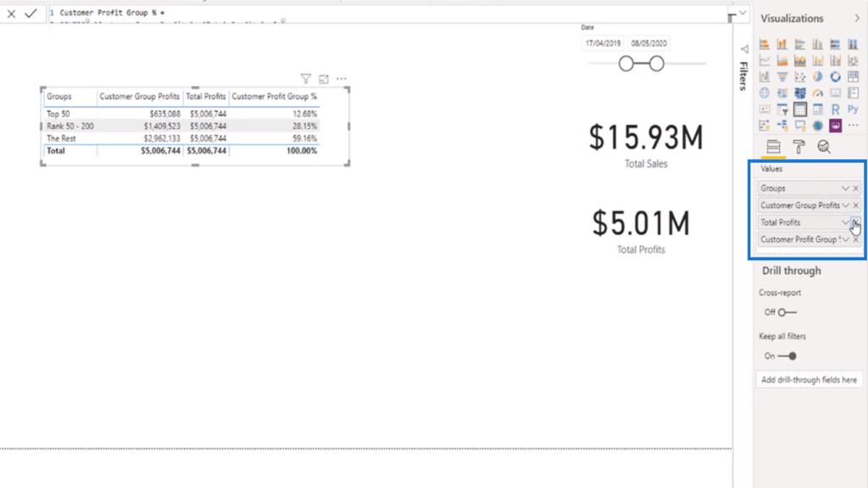Select Stacked bar chart visualization

click(765, 44)
